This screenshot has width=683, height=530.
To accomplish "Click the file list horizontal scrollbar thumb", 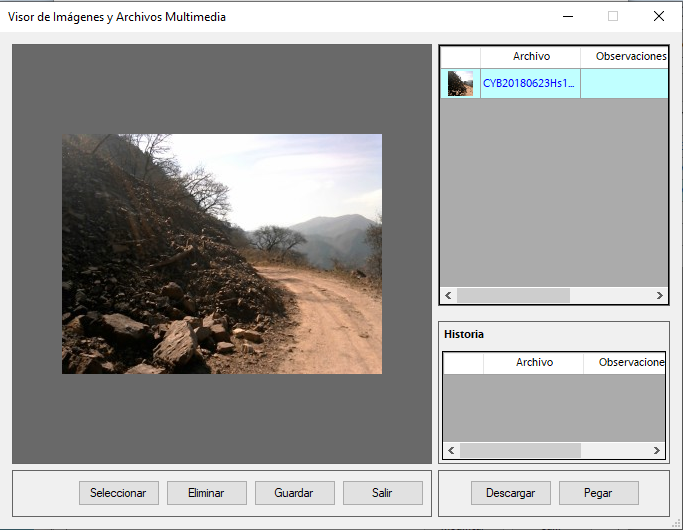I will [x=513, y=296].
